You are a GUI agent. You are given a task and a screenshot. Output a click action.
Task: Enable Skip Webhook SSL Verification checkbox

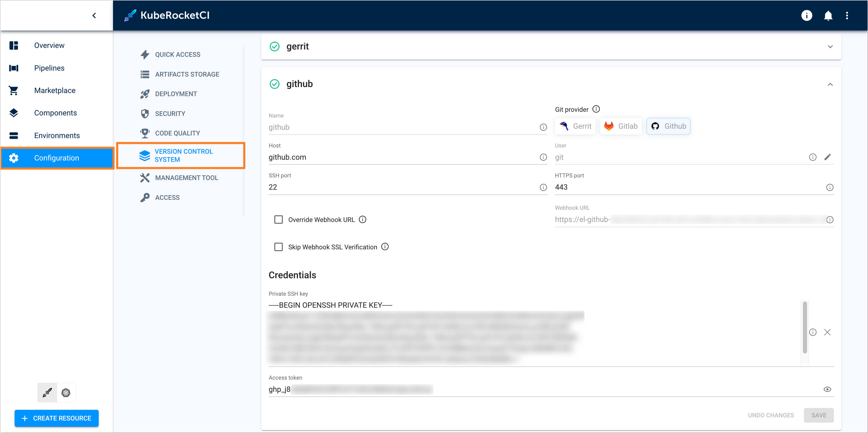[x=278, y=247]
